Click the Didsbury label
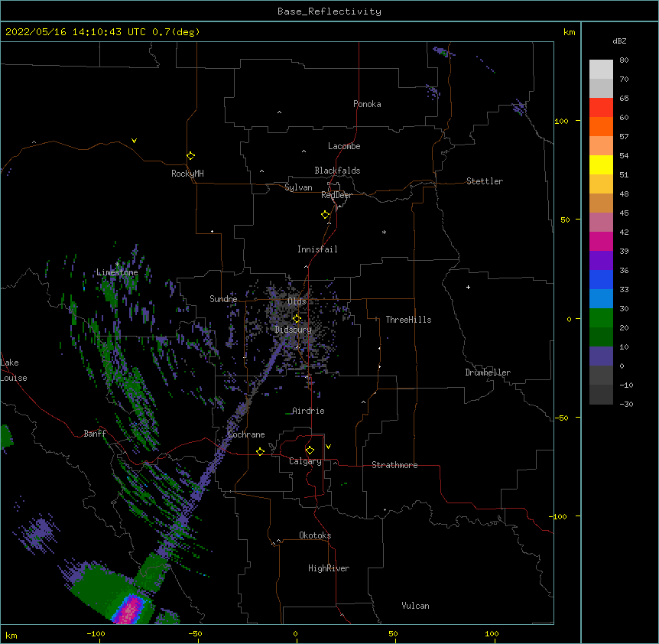 [294, 330]
